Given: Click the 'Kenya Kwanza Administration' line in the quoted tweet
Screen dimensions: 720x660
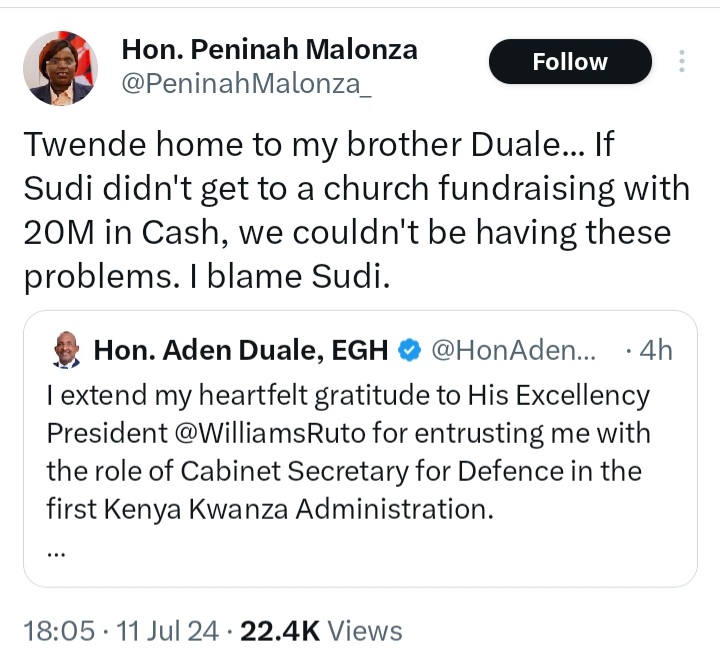Looking at the screenshot, I should [270, 509].
